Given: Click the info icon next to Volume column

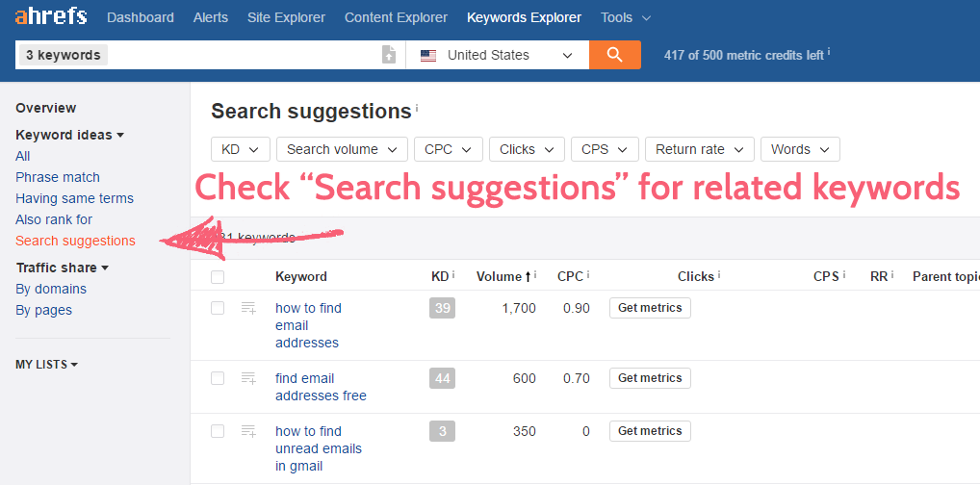Looking at the screenshot, I should click(535, 274).
